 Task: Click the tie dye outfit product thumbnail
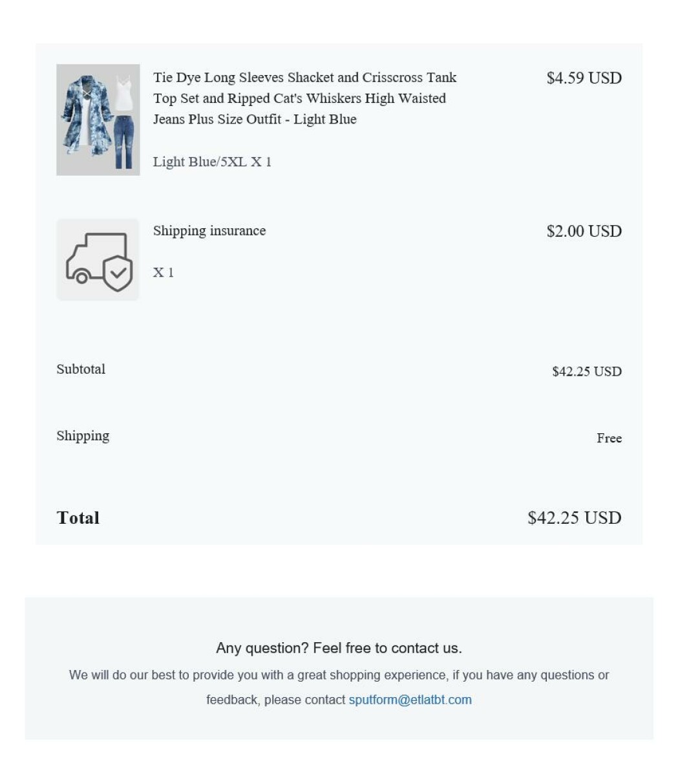click(x=98, y=120)
